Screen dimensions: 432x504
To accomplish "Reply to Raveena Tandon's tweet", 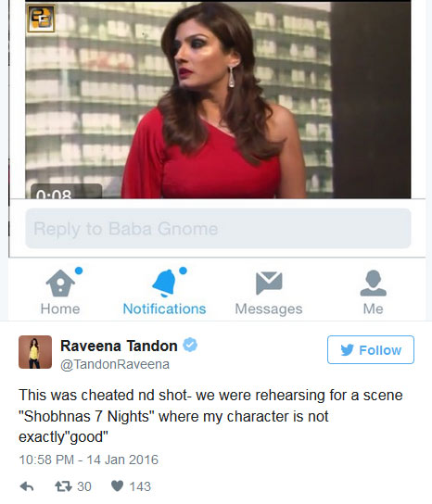I will (27, 486).
